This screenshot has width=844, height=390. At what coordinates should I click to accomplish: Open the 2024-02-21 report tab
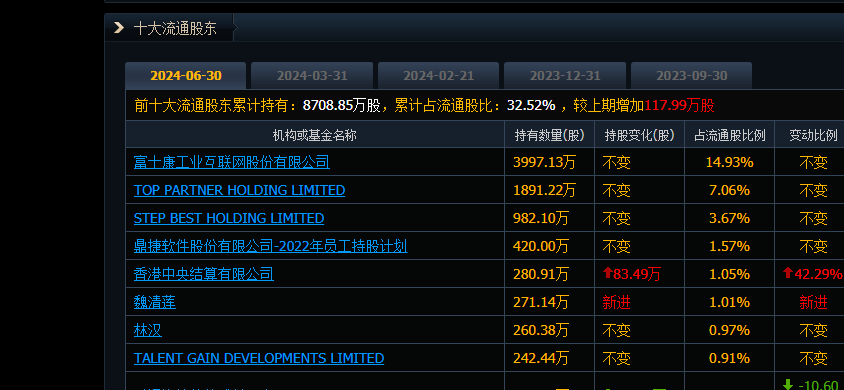click(439, 76)
